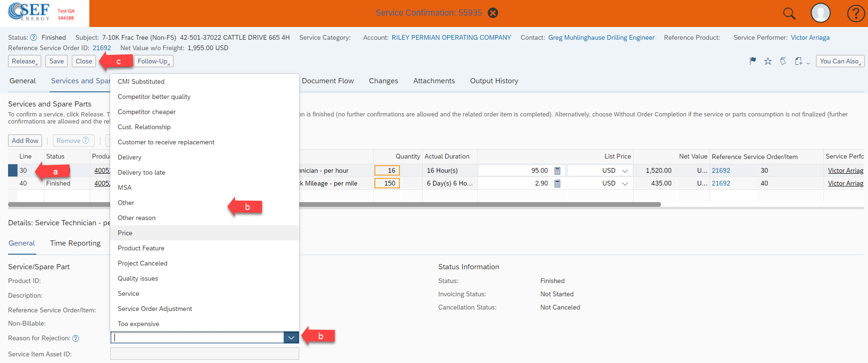Open the help question mark icon
Image resolution: width=868 pixels, height=363 pixels.
(856, 13)
